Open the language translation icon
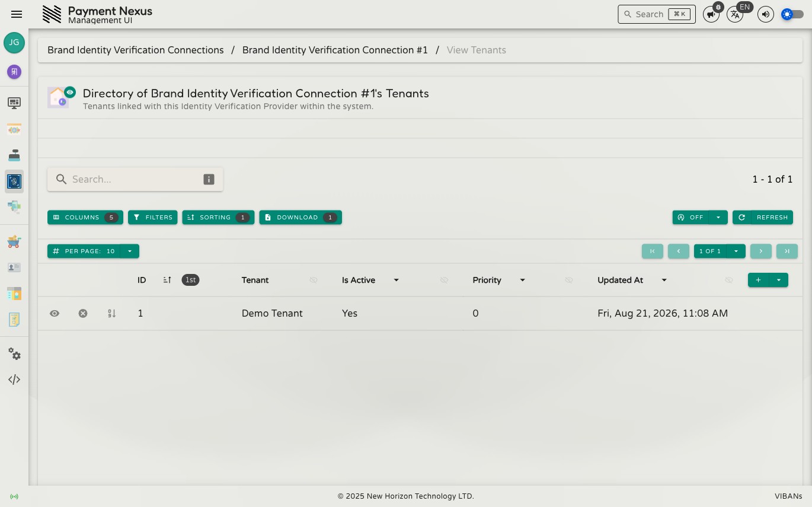The height and width of the screenshot is (507, 812). click(x=735, y=14)
